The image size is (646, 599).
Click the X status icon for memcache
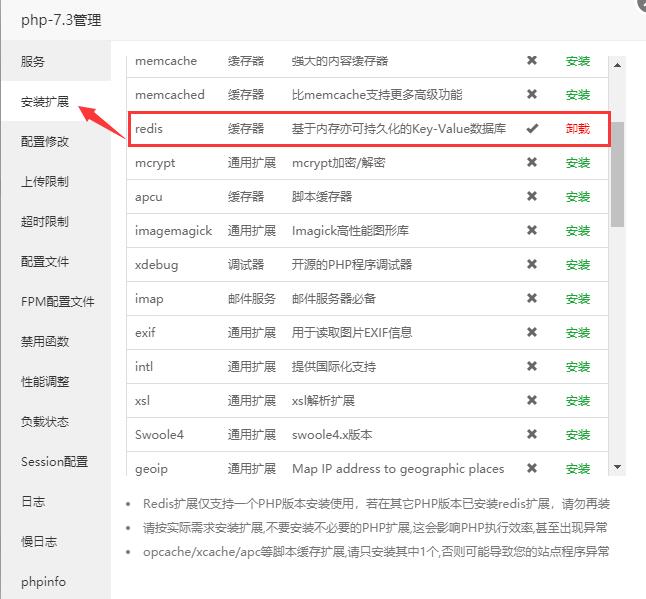coord(532,61)
